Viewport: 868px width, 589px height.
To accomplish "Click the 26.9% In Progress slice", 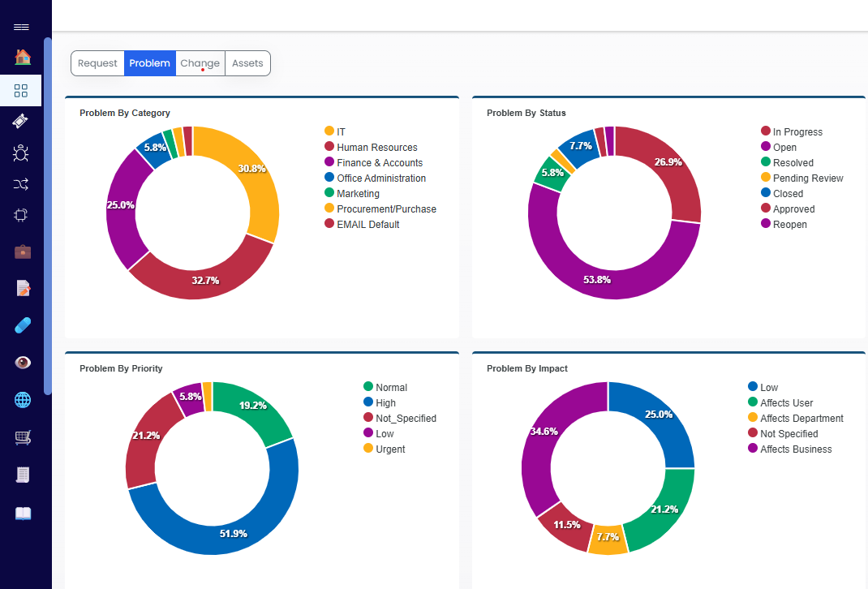I will point(668,162).
